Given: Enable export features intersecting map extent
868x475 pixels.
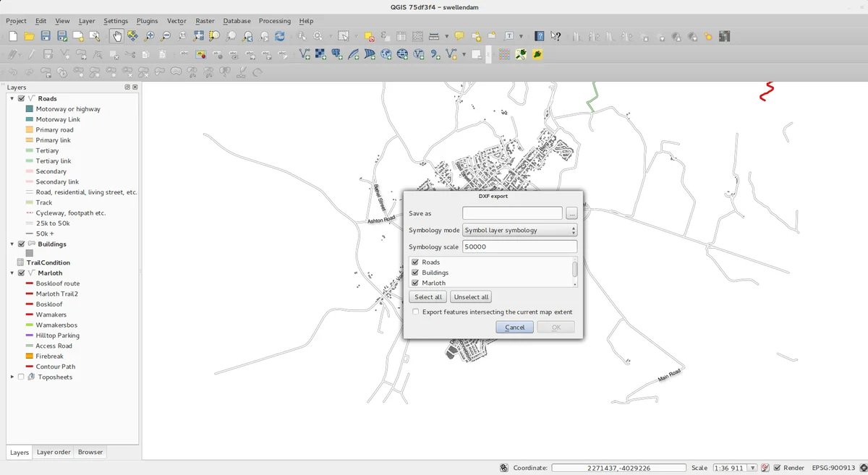Looking at the screenshot, I should pos(415,312).
